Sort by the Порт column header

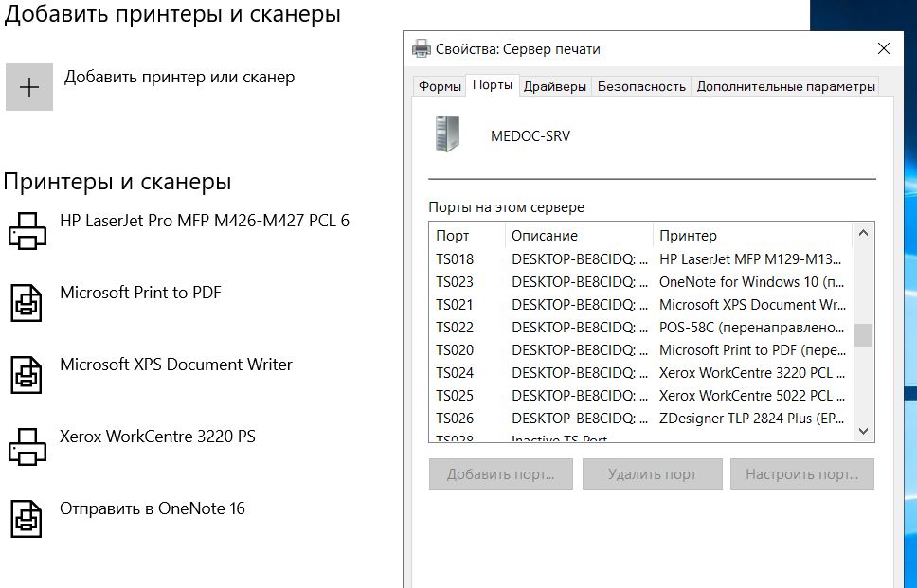467,236
